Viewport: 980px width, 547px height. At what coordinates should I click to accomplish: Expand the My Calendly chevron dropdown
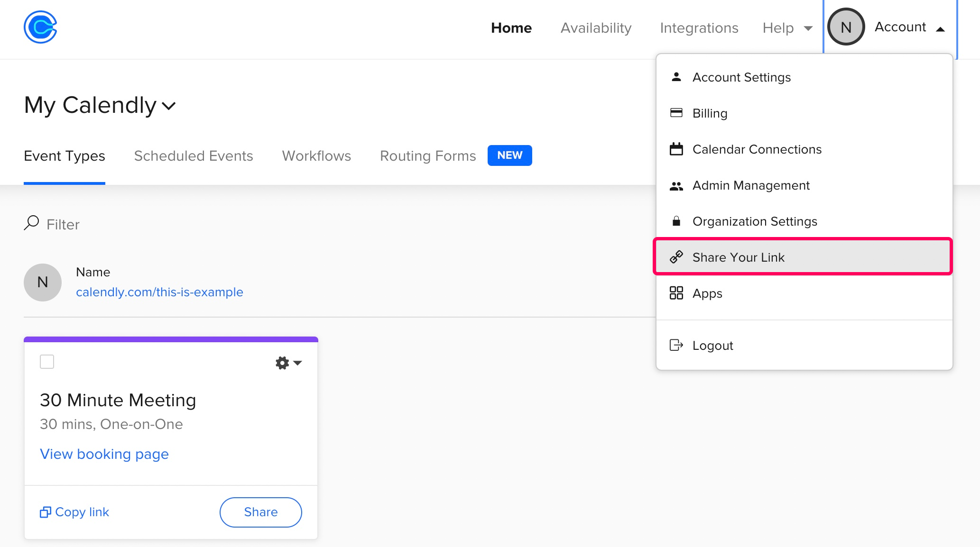pyautogui.click(x=169, y=106)
